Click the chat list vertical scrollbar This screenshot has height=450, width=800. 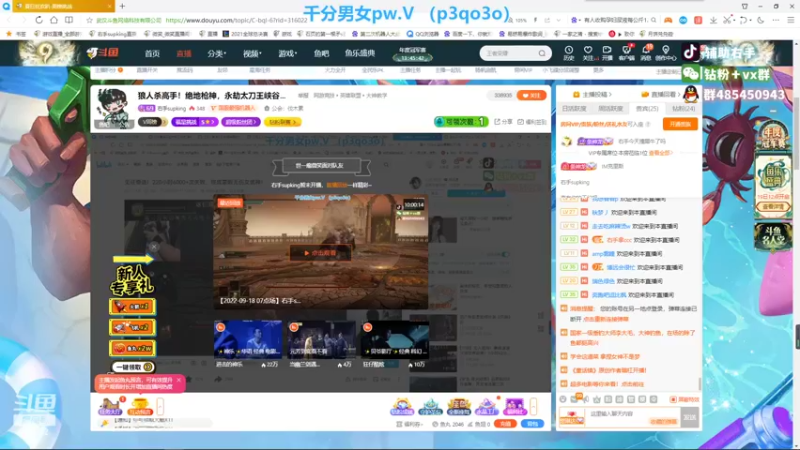pos(699,384)
